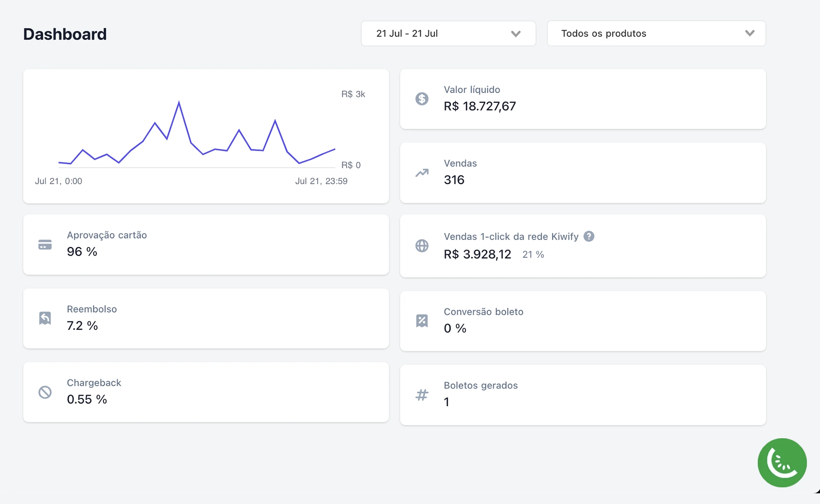This screenshot has height=504, width=820.
Task: Click the 21 % badge beside R$ 3.928,12
Action: coord(533,254)
